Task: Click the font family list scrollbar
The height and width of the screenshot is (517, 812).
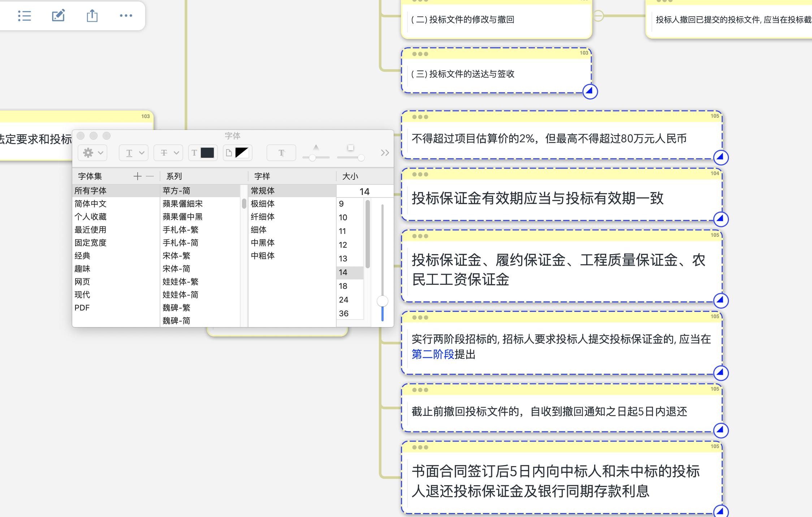Action: [244, 204]
